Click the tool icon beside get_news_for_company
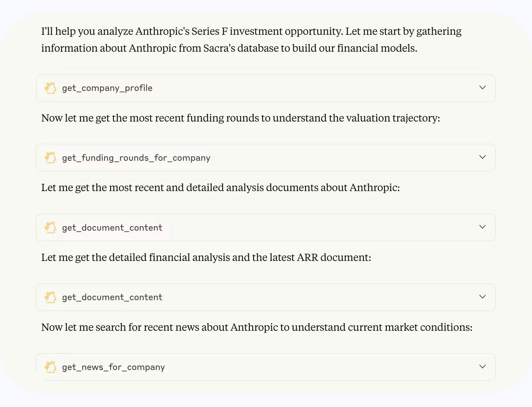The image size is (532, 407). point(50,367)
